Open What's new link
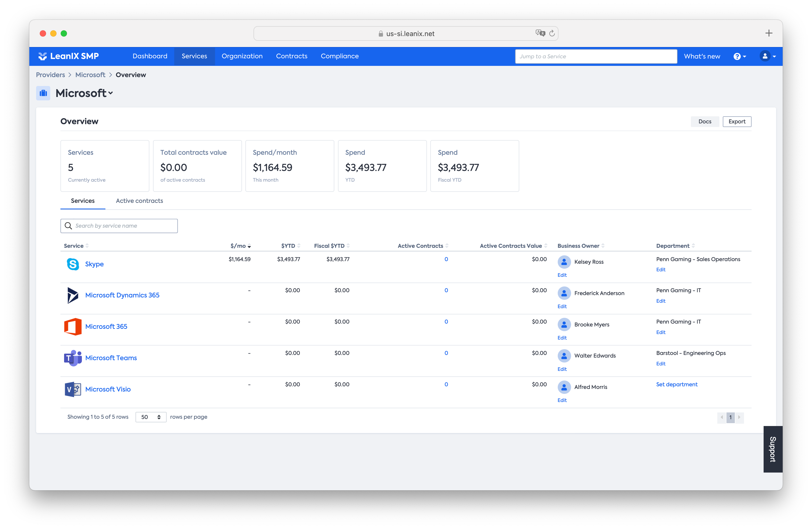Image resolution: width=812 pixels, height=529 pixels. click(x=702, y=56)
